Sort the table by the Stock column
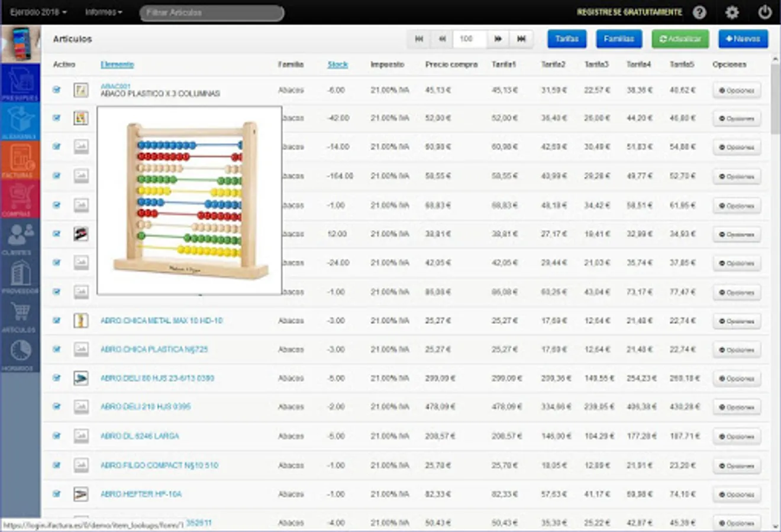Image resolution: width=781 pixels, height=532 pixels. tap(338, 64)
